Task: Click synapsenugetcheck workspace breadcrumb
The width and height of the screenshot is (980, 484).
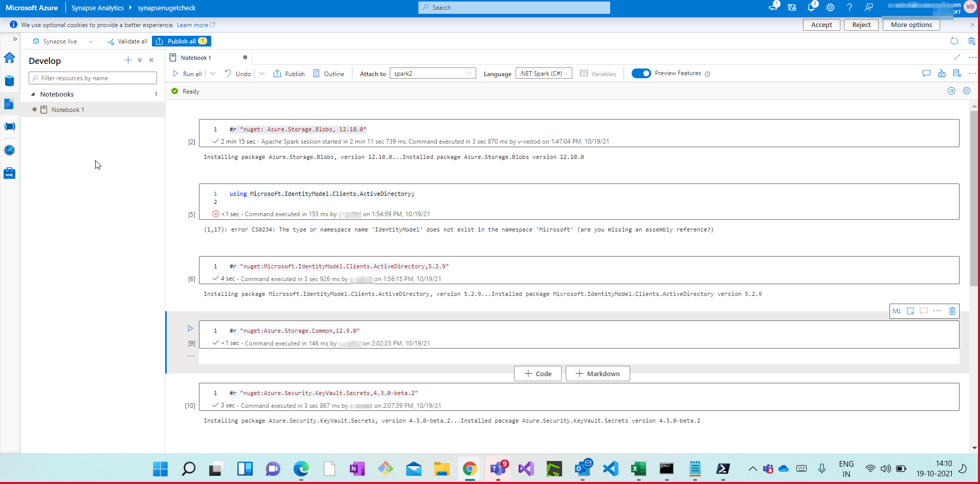Action: (x=167, y=8)
